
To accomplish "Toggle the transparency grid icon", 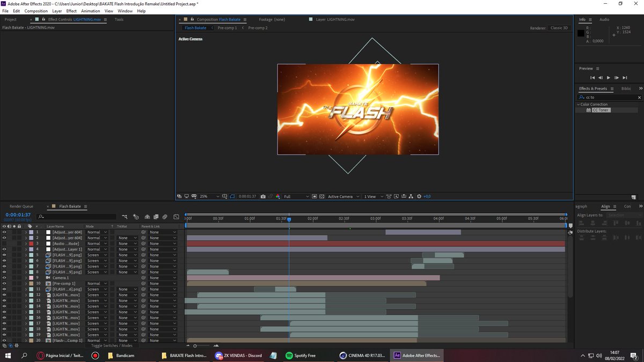I will (x=321, y=196).
